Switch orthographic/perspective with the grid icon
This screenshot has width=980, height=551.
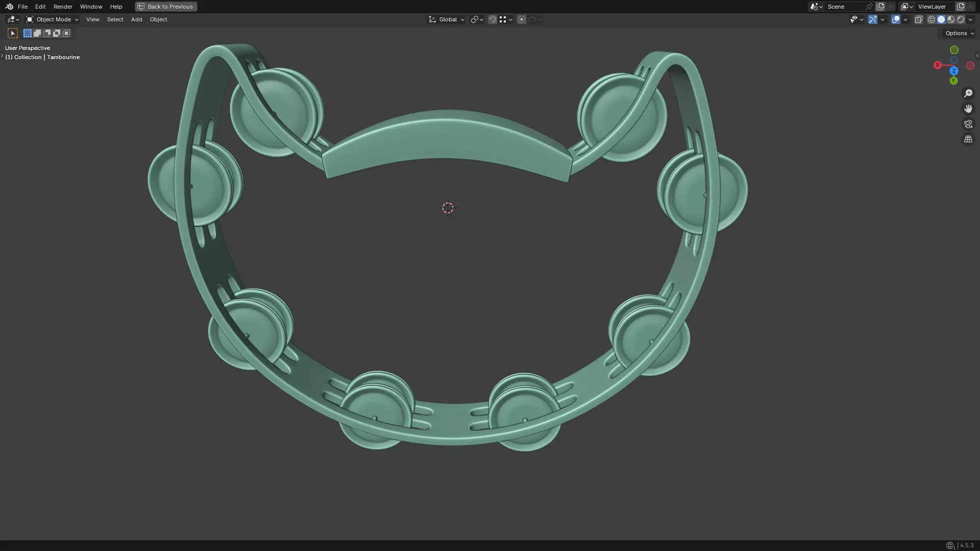click(x=968, y=139)
